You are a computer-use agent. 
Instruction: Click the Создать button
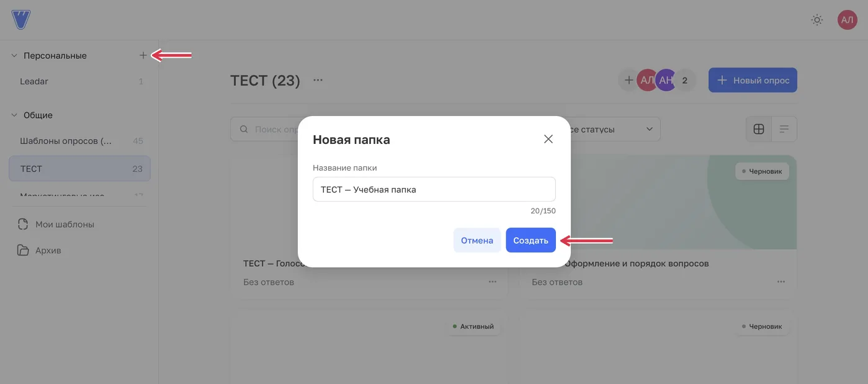coord(530,240)
